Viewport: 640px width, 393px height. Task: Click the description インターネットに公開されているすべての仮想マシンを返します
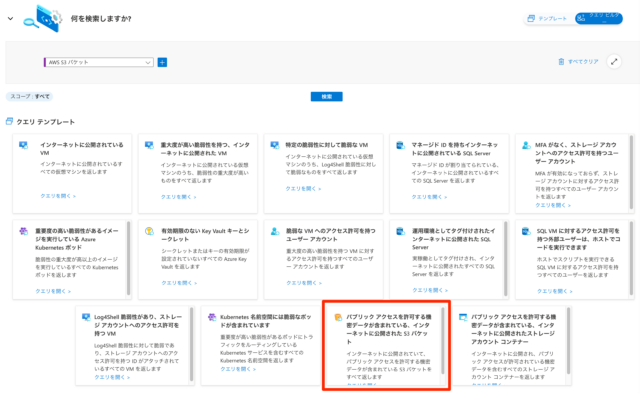click(81, 168)
